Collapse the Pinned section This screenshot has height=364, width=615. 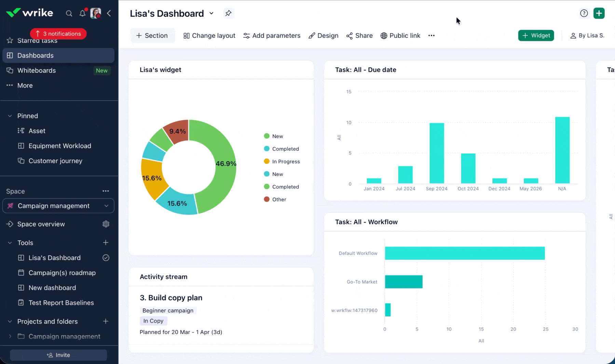point(10,116)
